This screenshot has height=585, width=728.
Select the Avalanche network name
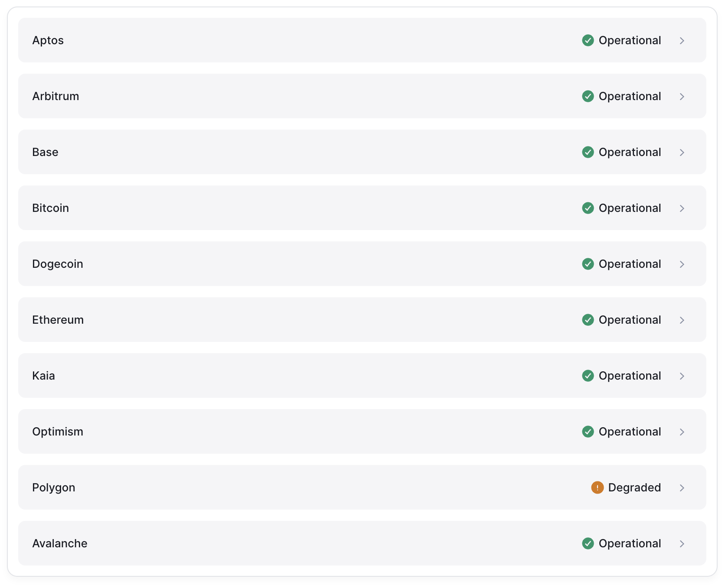pos(60,543)
